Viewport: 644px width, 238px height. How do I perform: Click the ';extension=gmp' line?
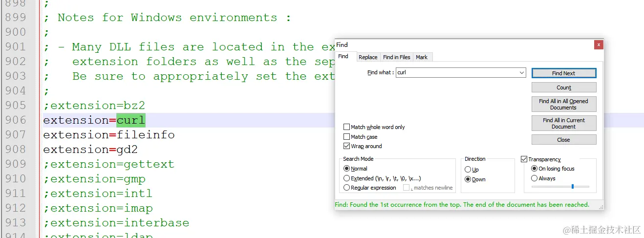(x=94, y=179)
